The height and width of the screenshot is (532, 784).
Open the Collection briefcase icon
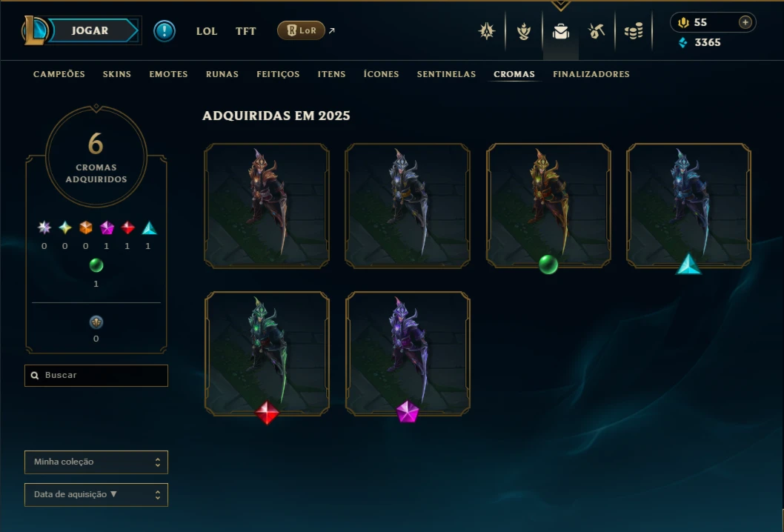tap(560, 32)
